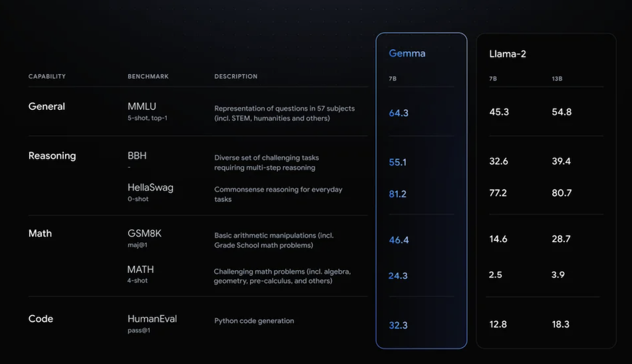Select the Python code generation description

coord(254,321)
